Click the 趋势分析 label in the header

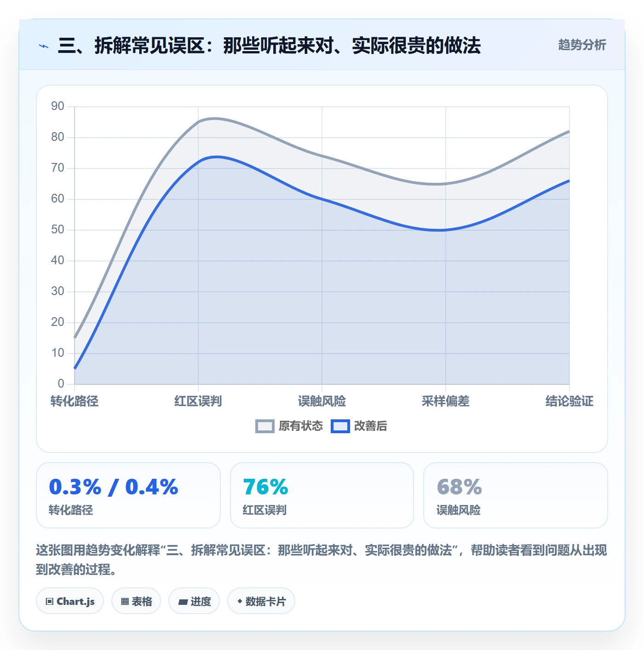click(x=582, y=45)
